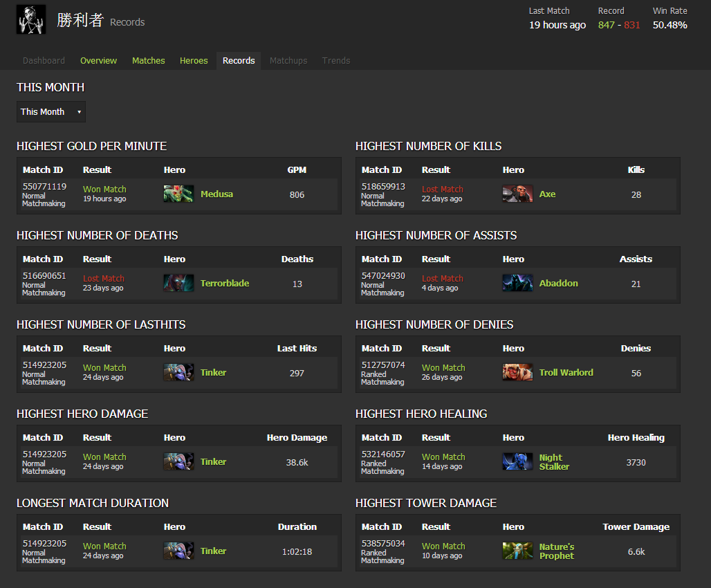Image resolution: width=711 pixels, height=588 pixels.
Task: Click the player profile avatar image
Action: (31, 20)
